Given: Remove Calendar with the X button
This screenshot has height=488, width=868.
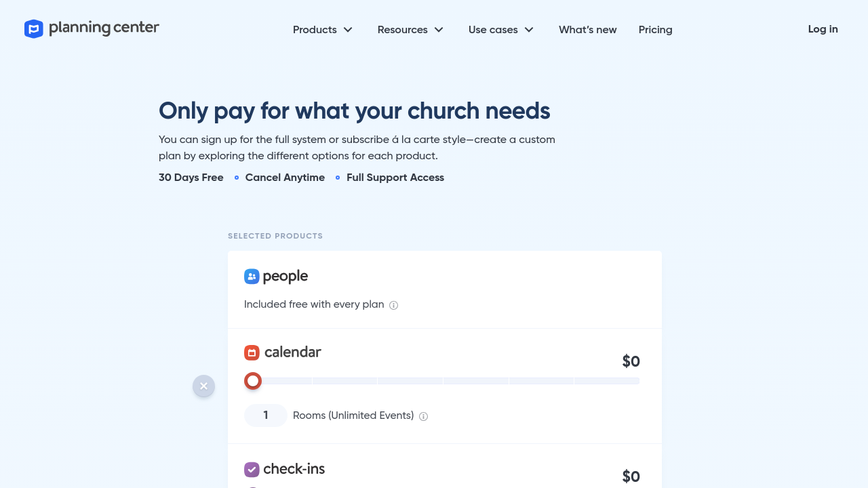Looking at the screenshot, I should 203,386.
